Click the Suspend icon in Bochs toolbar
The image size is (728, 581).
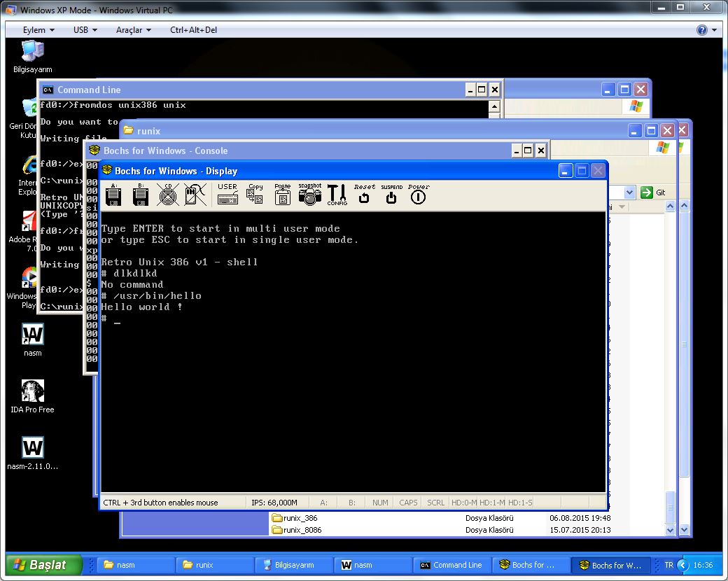[x=391, y=194]
